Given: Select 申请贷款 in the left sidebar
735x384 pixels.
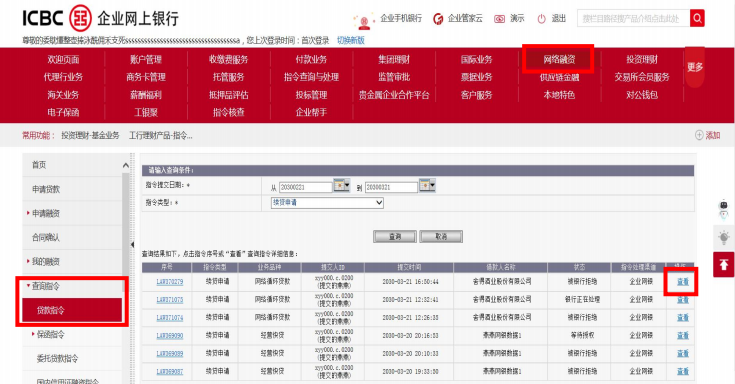Looking at the screenshot, I should [x=46, y=189].
